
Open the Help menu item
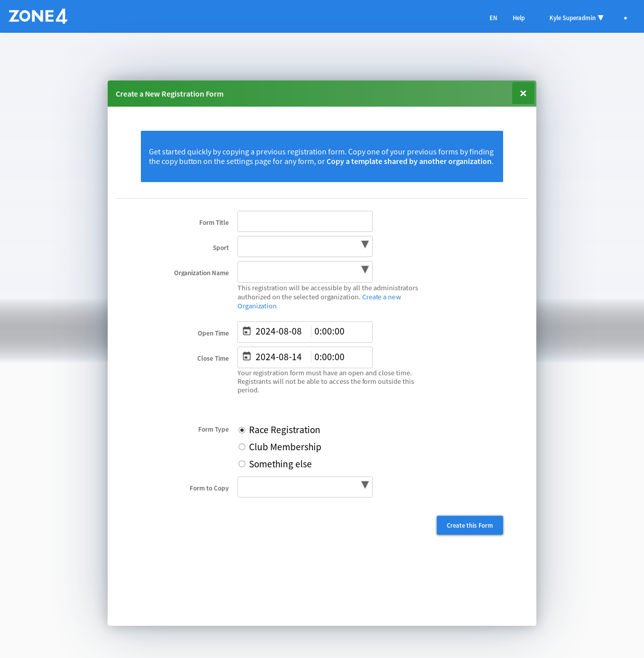[x=518, y=18]
